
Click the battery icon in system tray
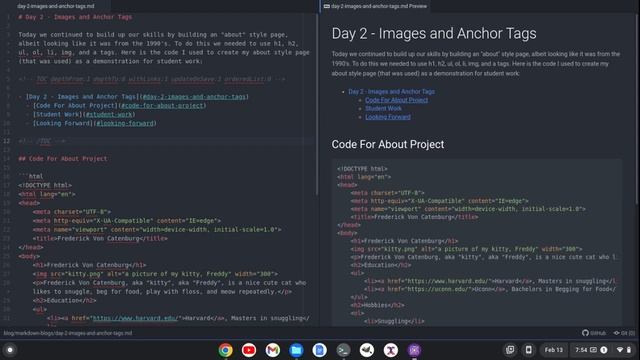(629, 350)
